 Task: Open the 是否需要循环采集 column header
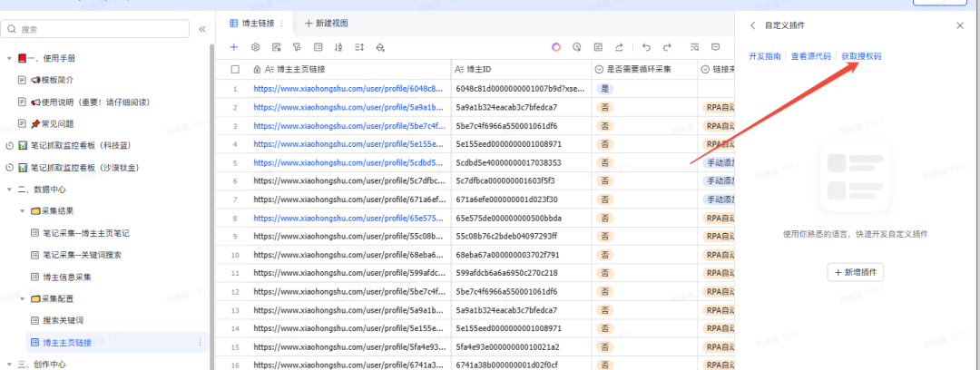point(645,69)
